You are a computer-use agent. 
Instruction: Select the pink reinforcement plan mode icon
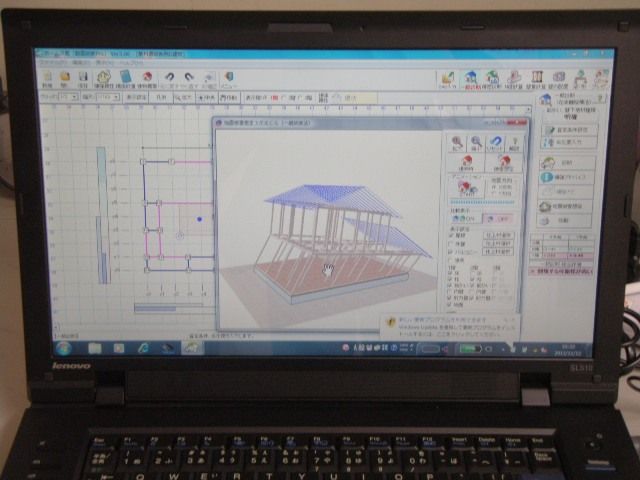[x=513, y=79]
